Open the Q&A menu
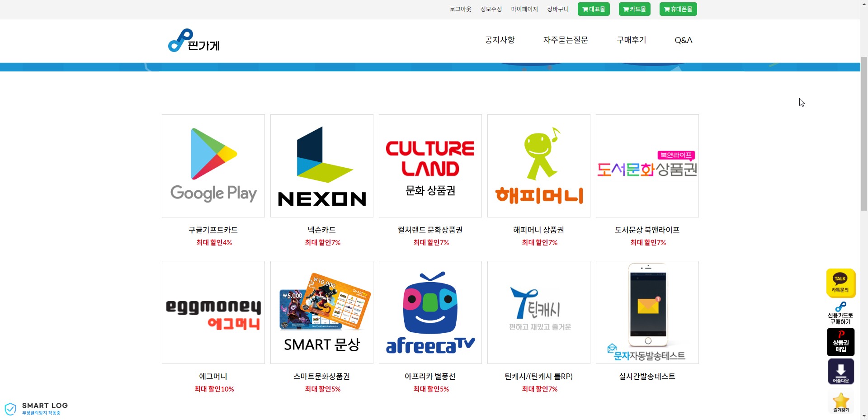Image resolution: width=868 pixels, height=420 pixels. coord(684,40)
